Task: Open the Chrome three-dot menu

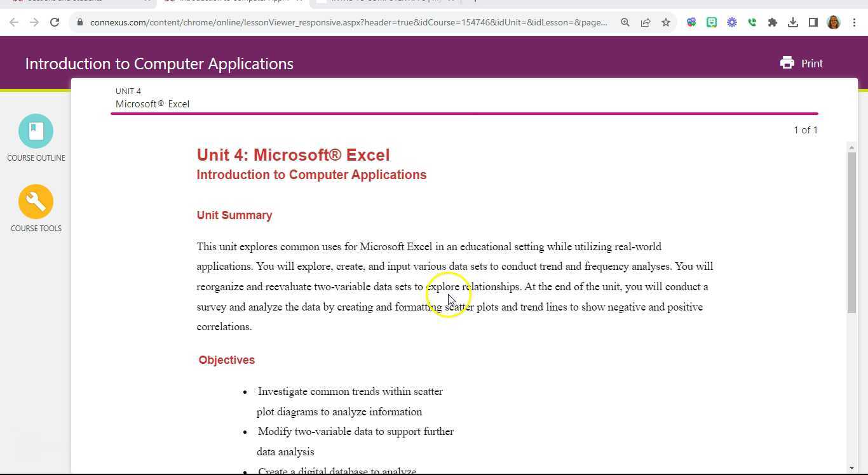Action: [854, 22]
